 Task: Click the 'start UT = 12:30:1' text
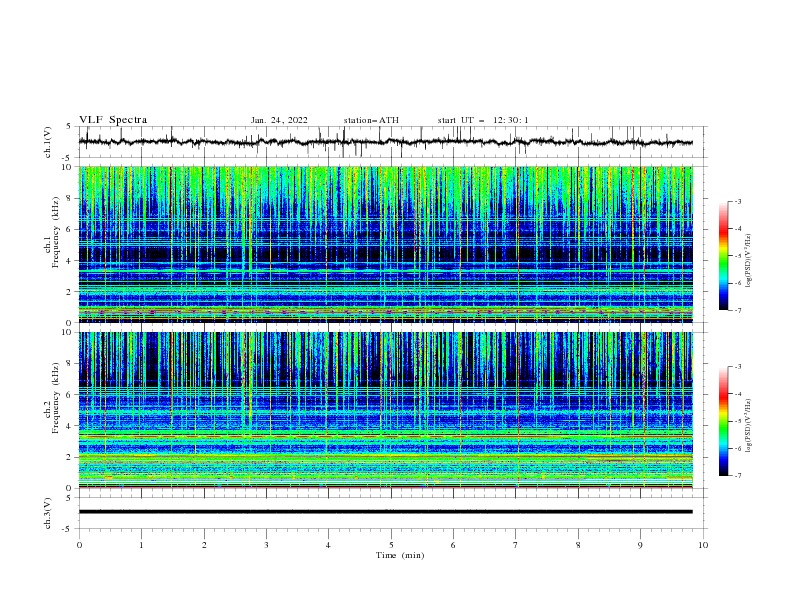coord(483,120)
